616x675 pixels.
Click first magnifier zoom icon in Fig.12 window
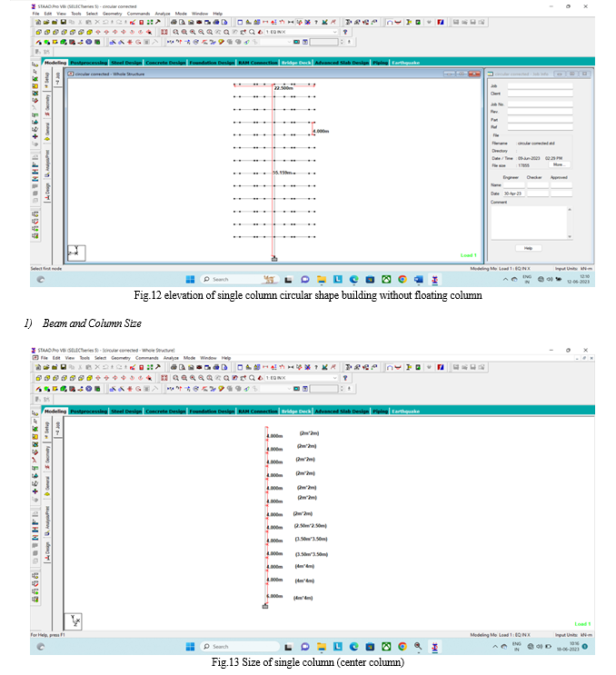pos(176,32)
